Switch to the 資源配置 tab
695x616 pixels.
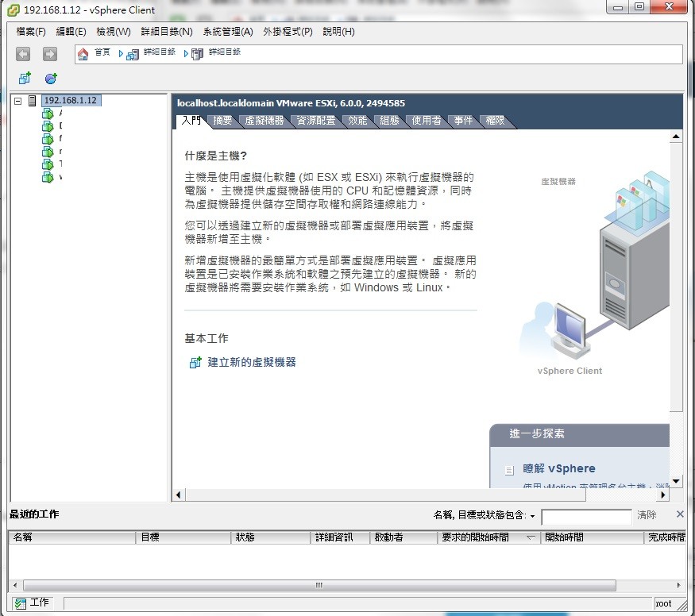pos(315,121)
